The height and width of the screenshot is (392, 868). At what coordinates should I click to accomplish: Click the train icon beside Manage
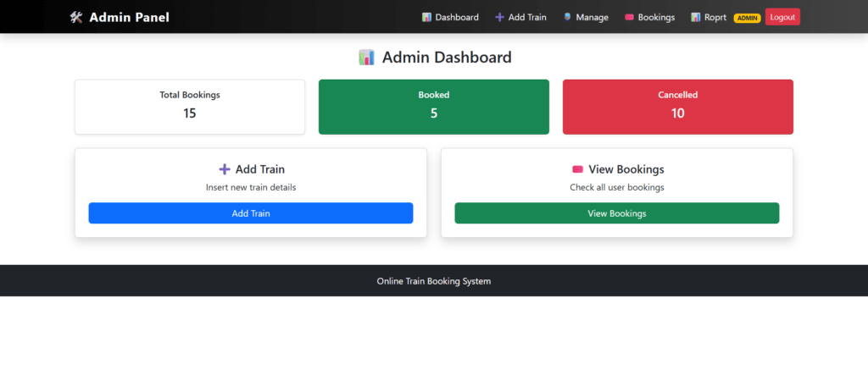coord(567,17)
